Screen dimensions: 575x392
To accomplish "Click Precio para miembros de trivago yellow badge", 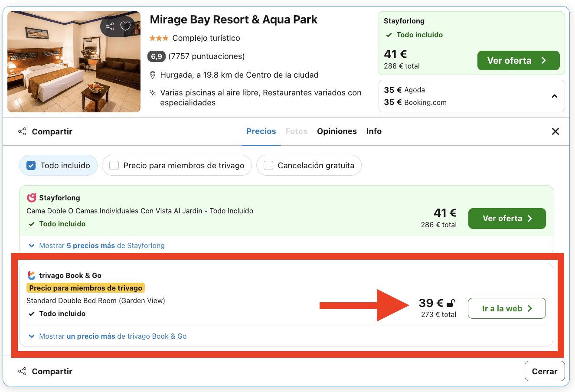I will [x=86, y=288].
